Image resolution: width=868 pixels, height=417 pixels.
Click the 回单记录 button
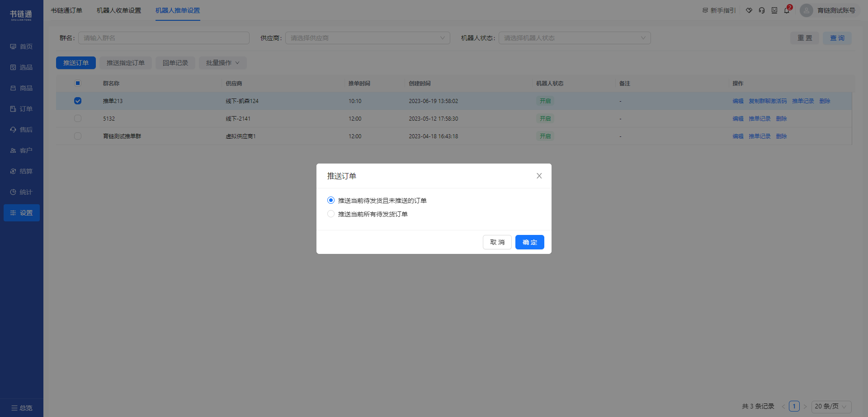pyautogui.click(x=175, y=63)
